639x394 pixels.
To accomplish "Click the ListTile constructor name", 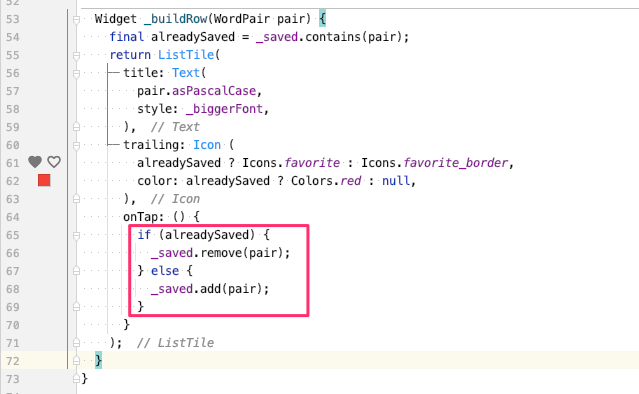I will point(186,55).
